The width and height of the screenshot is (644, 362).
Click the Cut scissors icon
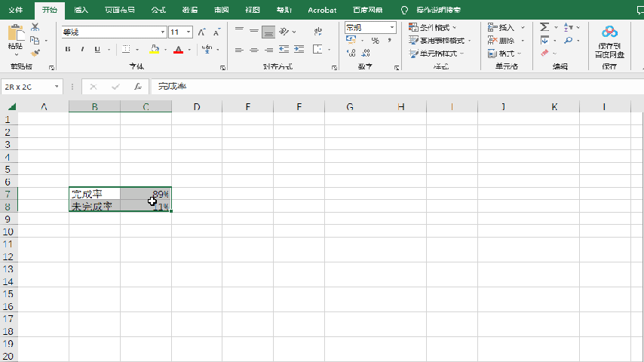(35, 27)
